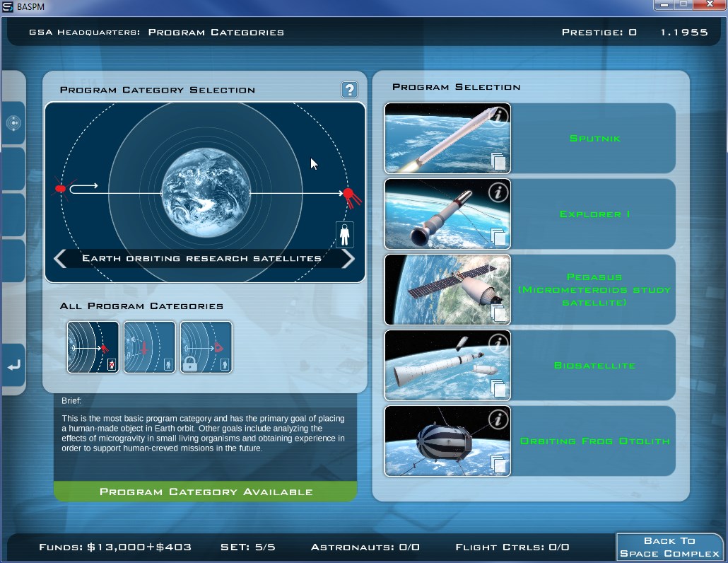
Task: Close the BASPM window
Action: [x=710, y=5]
